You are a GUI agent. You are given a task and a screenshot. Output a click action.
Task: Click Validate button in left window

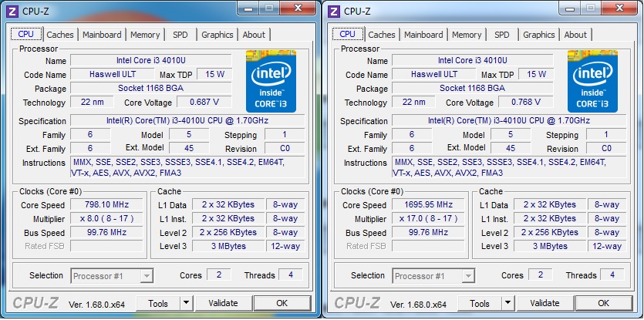point(223,304)
